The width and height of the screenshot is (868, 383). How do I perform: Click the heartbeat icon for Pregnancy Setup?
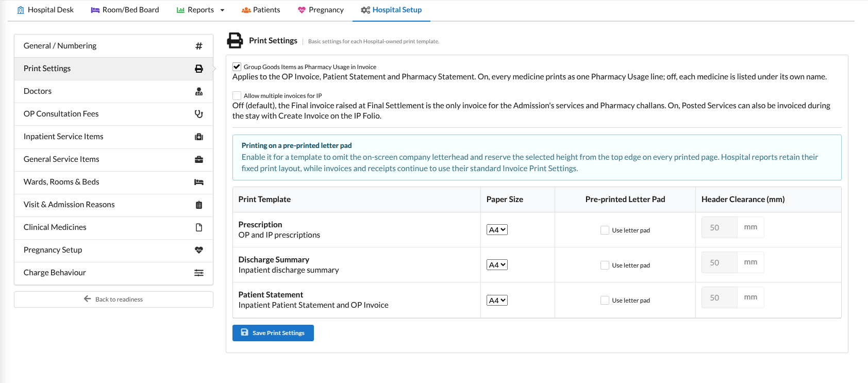click(199, 250)
